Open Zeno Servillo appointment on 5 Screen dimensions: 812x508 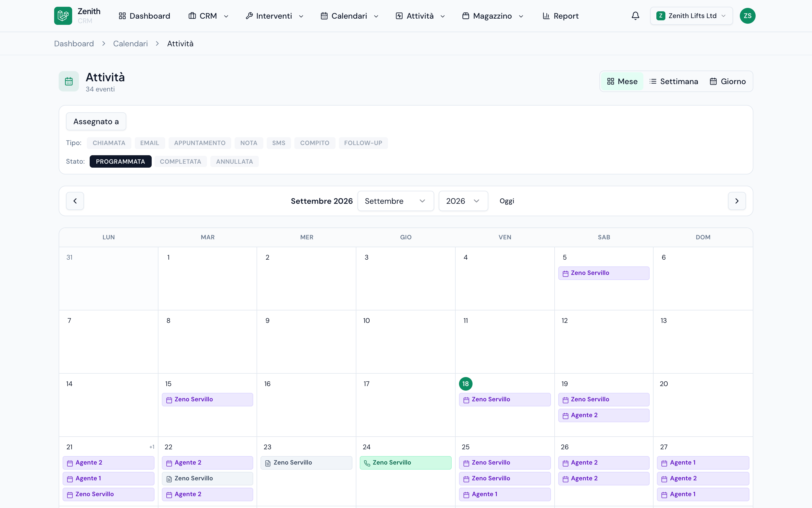604,273
